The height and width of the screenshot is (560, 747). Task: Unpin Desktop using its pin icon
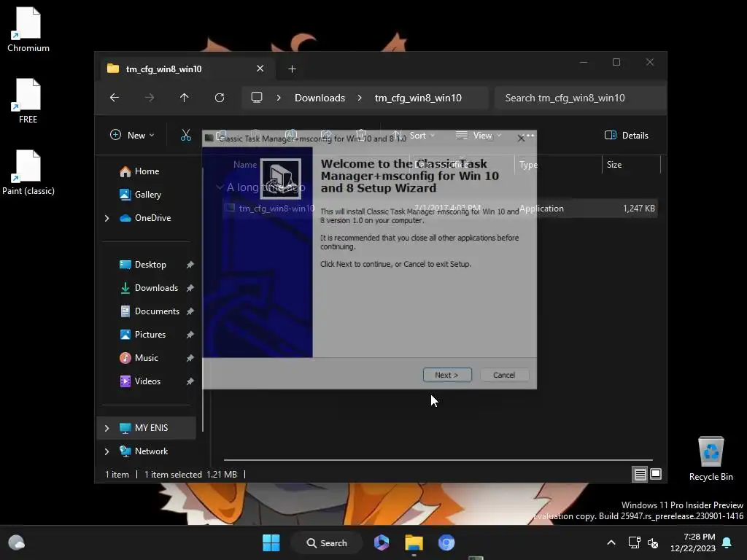(190, 265)
